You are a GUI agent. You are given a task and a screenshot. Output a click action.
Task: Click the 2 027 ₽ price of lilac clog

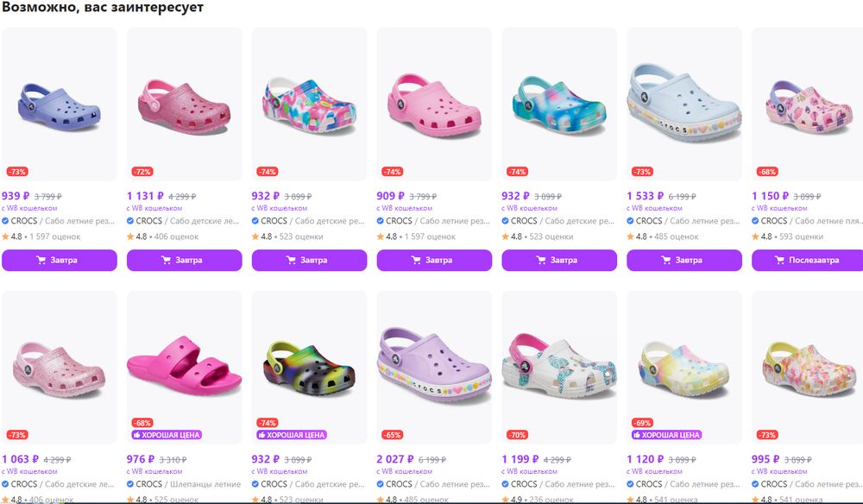tap(395, 460)
